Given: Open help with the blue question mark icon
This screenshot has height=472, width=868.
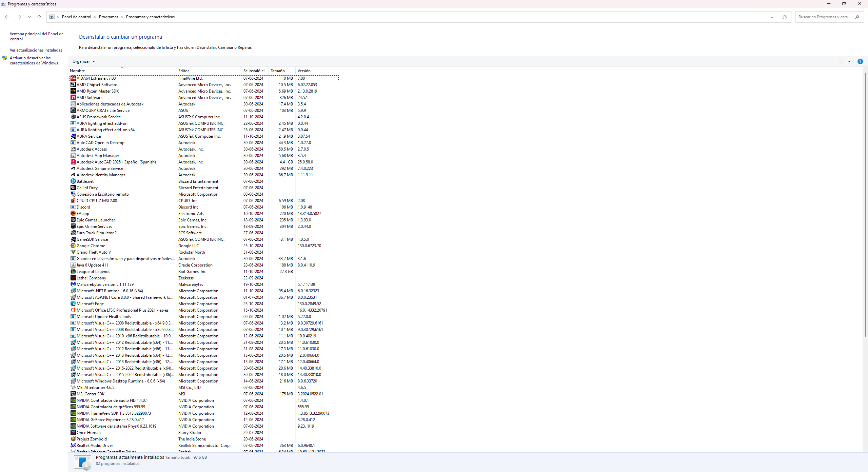Looking at the screenshot, I should [x=860, y=61].
